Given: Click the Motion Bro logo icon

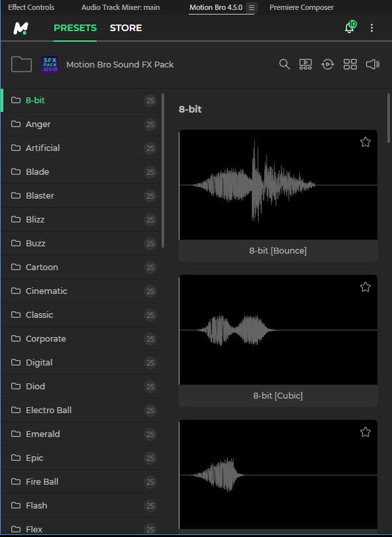Looking at the screenshot, I should coord(21,28).
